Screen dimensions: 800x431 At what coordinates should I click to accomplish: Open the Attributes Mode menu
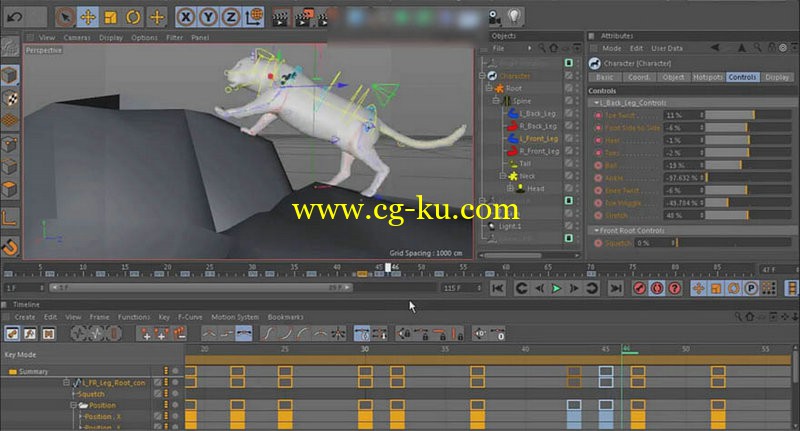[612, 48]
